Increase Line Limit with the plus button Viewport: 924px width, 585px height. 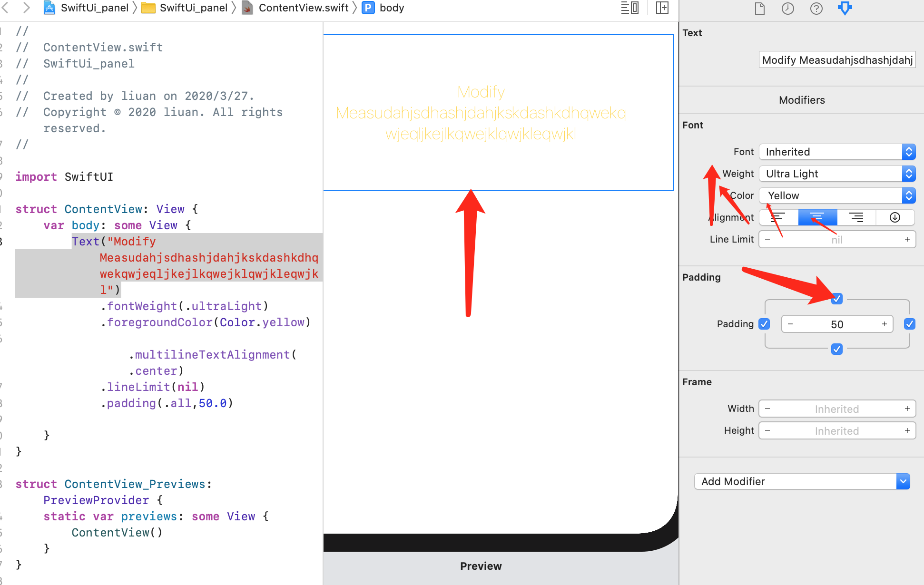907,239
